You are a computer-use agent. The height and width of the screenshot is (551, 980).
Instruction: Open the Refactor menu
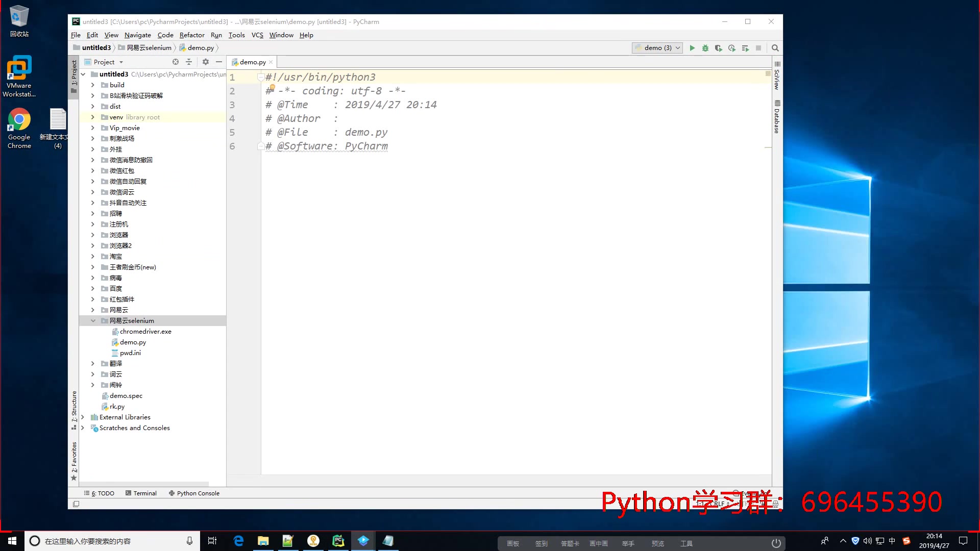click(192, 35)
